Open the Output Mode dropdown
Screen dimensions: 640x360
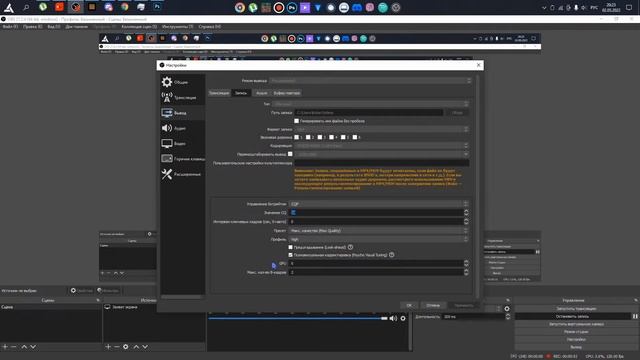coord(371,81)
